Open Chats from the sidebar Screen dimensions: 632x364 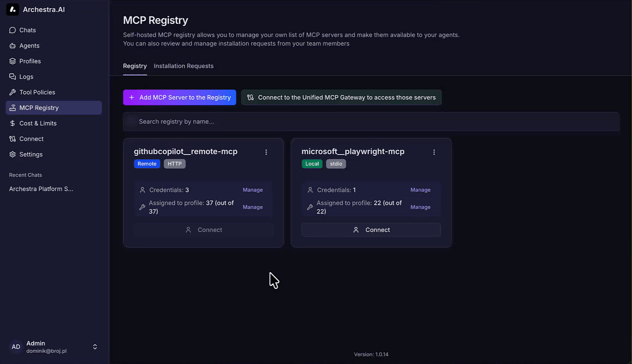coord(27,30)
